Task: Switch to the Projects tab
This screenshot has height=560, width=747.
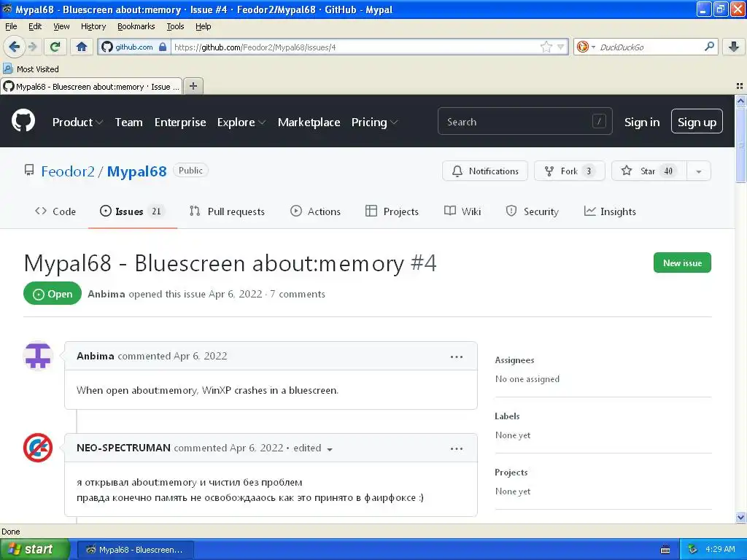Action: point(392,211)
